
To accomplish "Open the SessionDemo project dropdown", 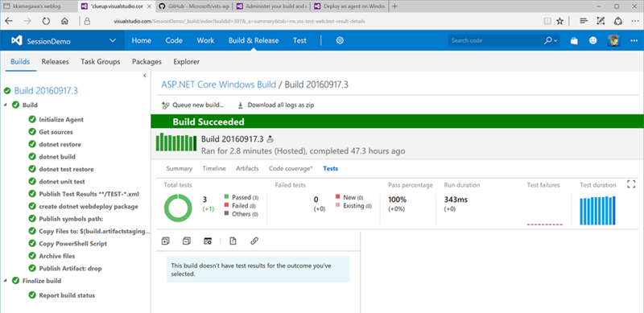I will coord(113,41).
